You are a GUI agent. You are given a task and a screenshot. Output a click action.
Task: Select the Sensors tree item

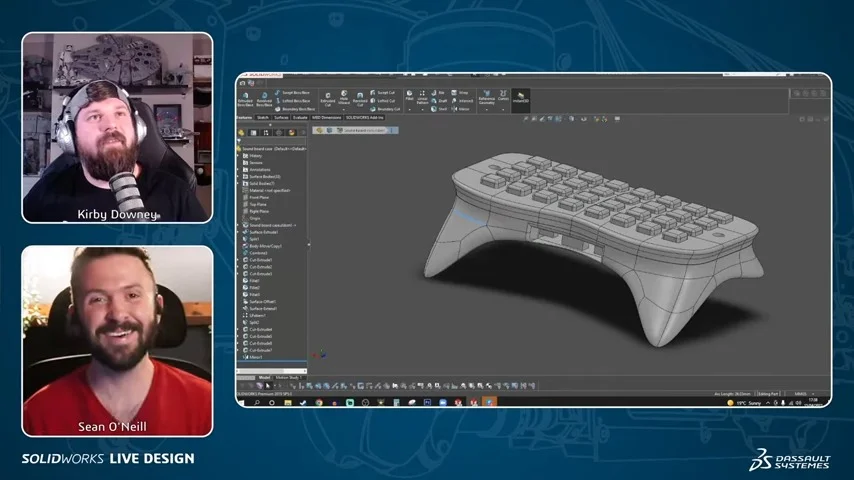[253, 163]
